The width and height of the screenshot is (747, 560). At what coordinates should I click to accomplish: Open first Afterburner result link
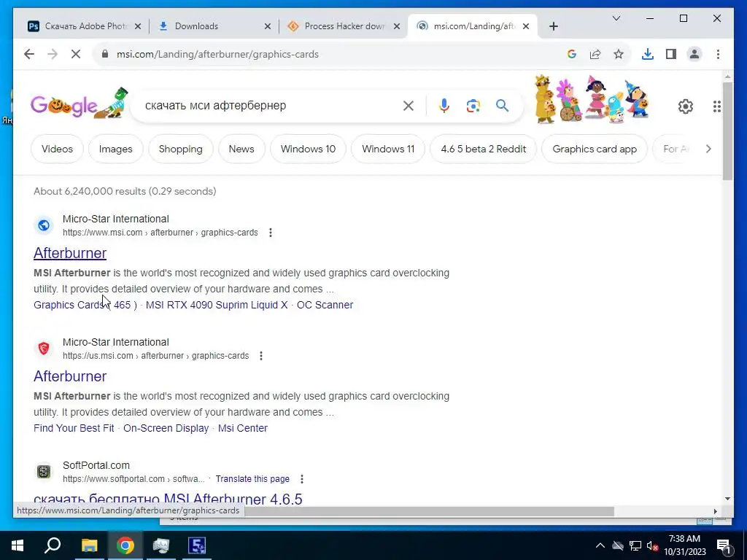pos(70,253)
